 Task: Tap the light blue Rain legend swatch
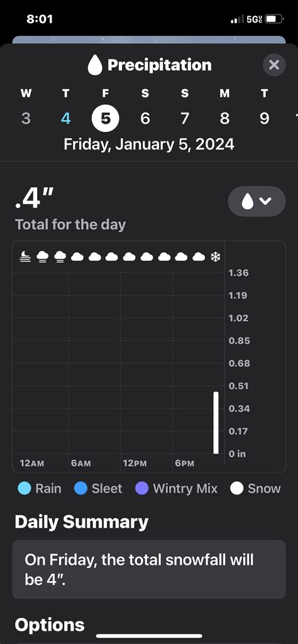(25, 489)
